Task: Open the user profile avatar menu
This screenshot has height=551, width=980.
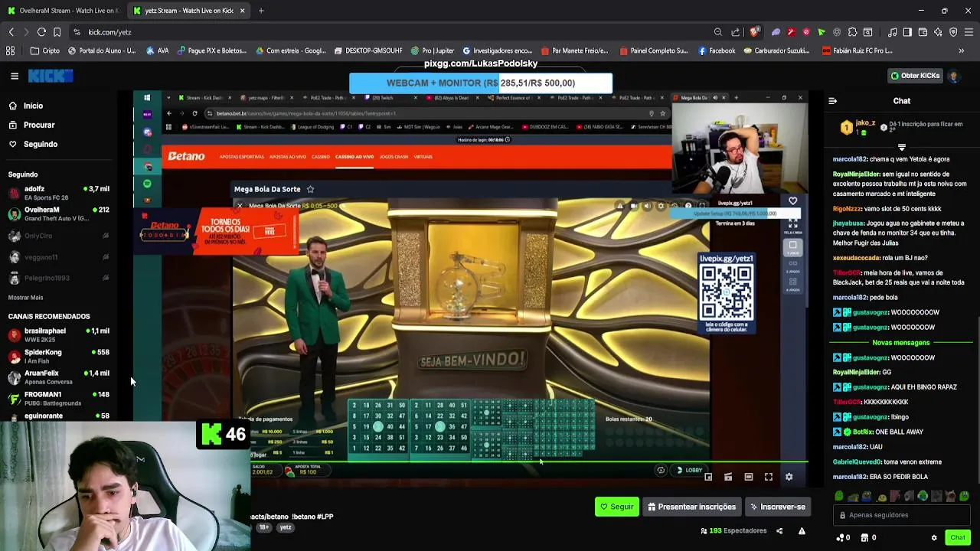Action: (x=954, y=76)
